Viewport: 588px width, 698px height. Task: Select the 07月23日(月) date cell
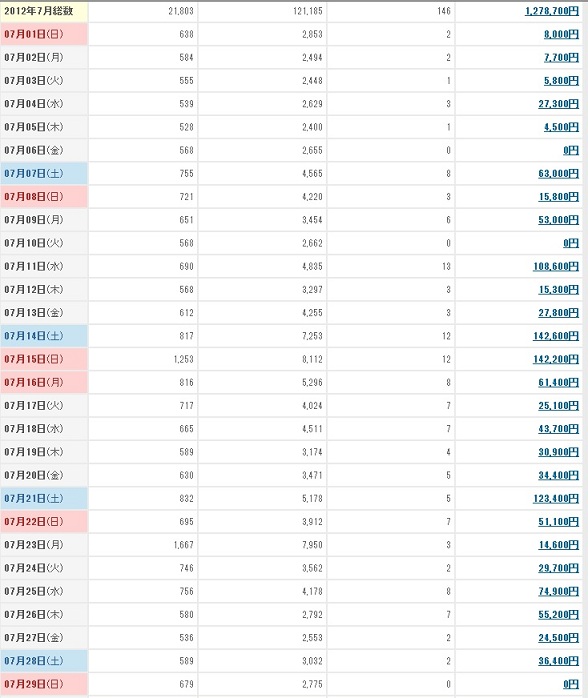coord(44,544)
